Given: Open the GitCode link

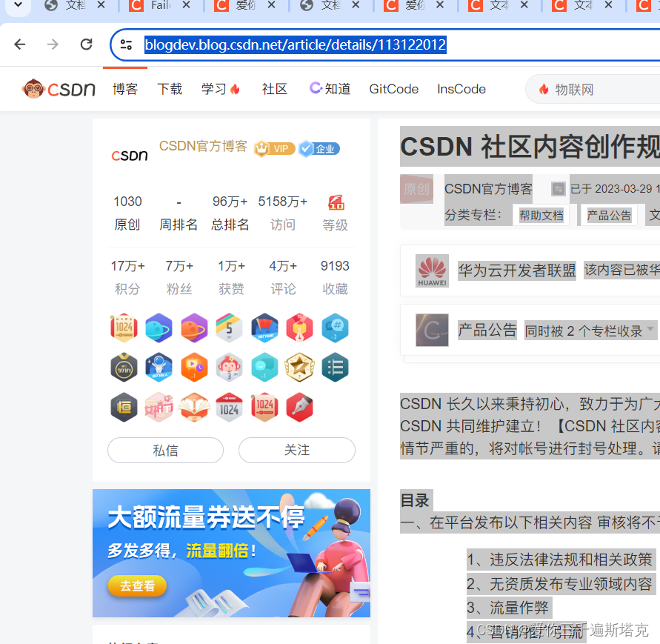Looking at the screenshot, I should coord(393,89).
